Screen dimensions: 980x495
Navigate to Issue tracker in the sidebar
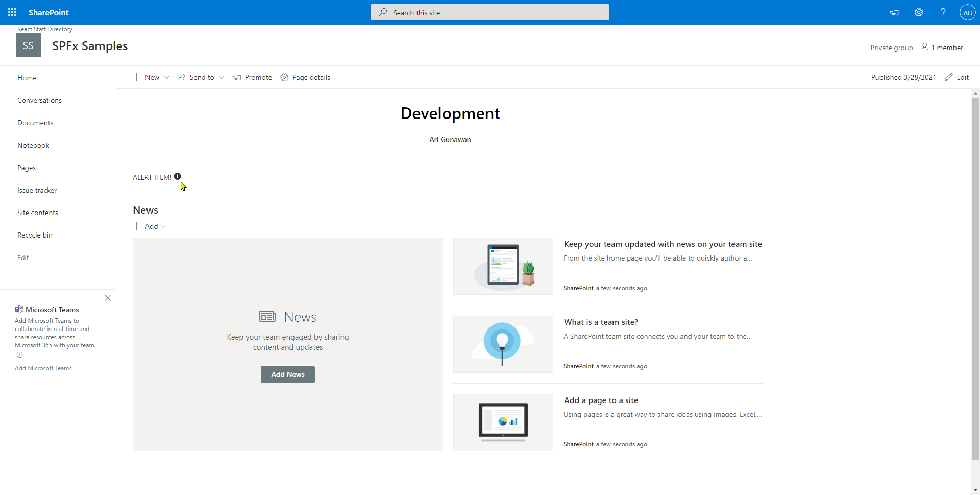(x=37, y=190)
